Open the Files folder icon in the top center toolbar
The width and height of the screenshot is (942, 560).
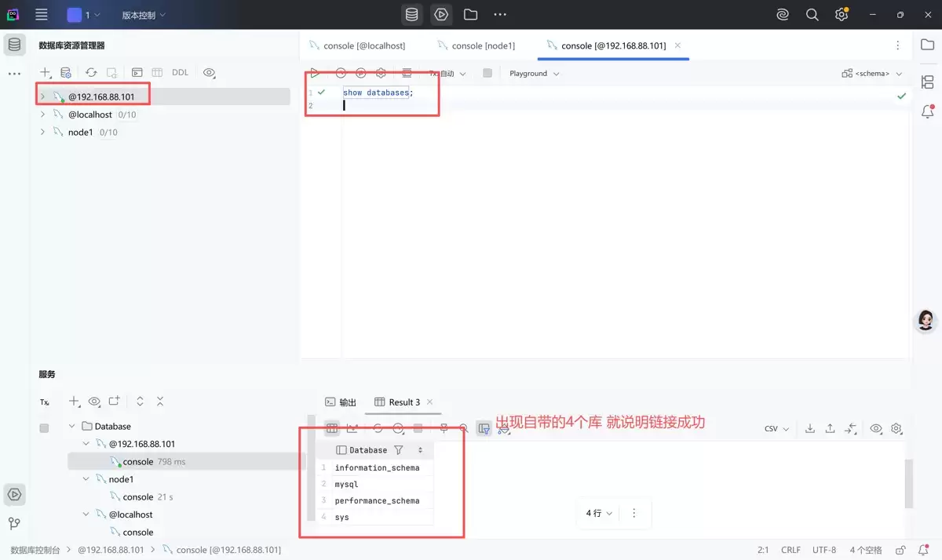click(470, 14)
